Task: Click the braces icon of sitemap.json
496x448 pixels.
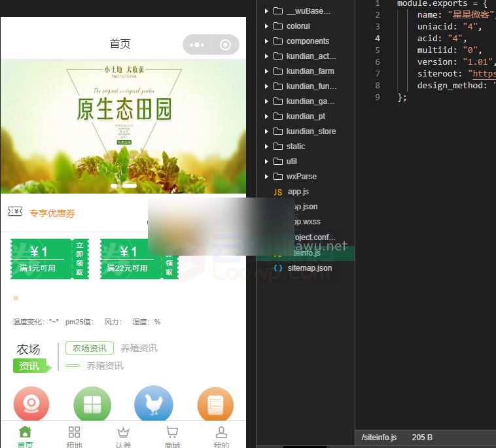Action: click(x=277, y=268)
